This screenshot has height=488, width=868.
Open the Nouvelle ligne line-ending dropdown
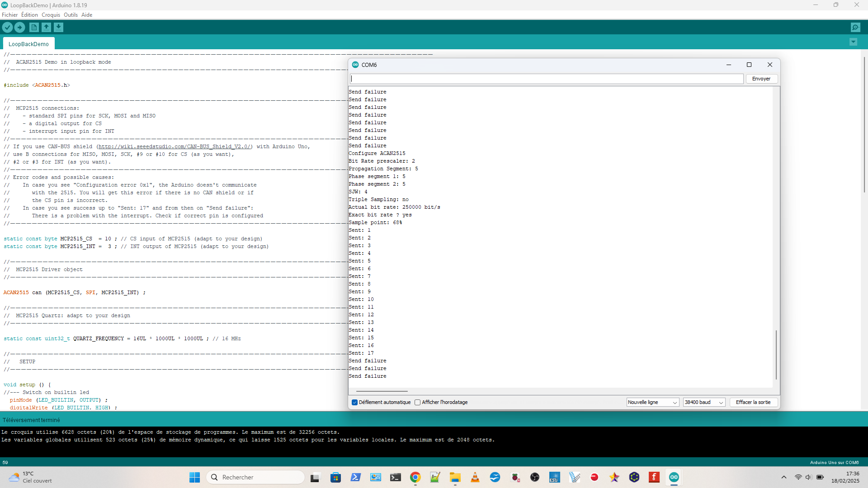652,402
